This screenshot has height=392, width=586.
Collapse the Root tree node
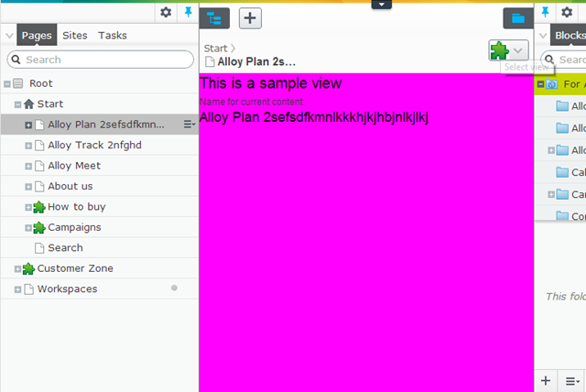[7, 83]
